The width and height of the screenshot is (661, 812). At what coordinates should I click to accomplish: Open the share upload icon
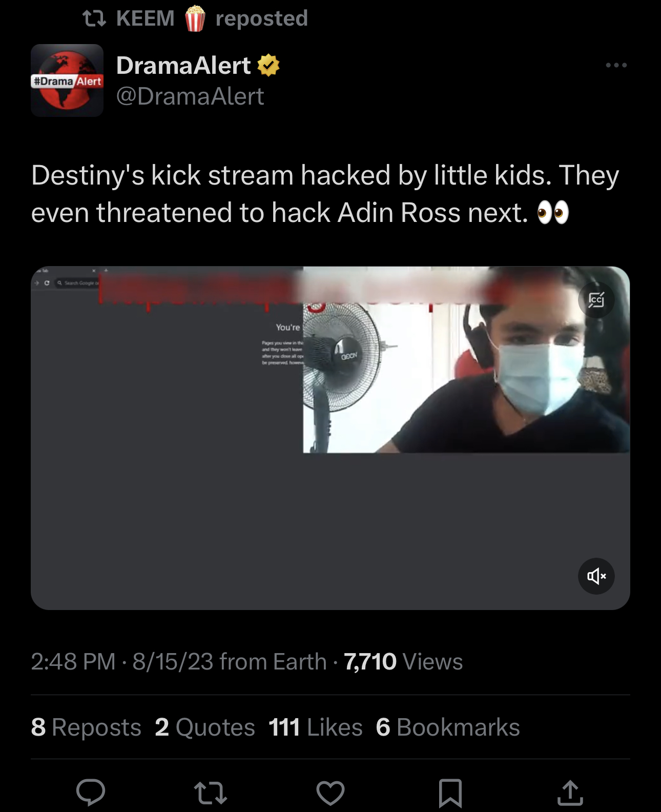point(570,792)
